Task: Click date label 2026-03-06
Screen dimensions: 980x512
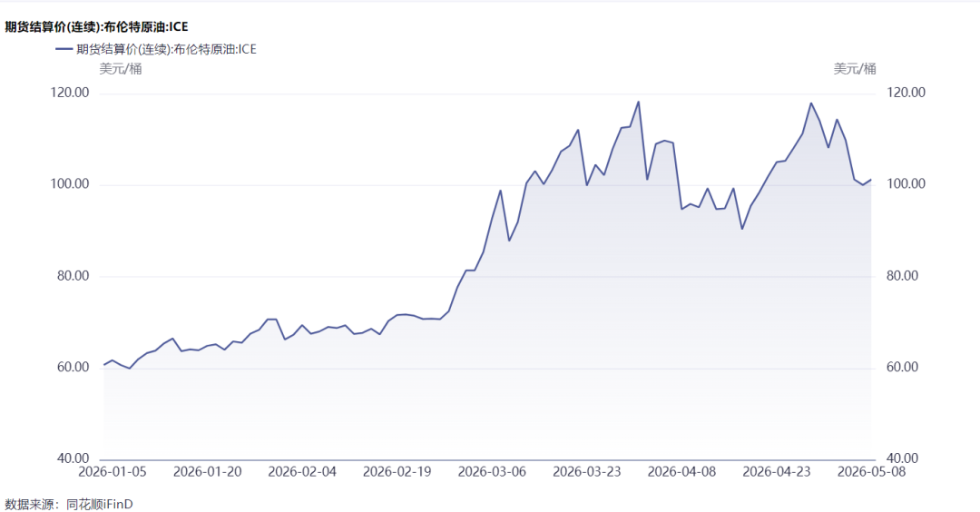Action: 492,472
